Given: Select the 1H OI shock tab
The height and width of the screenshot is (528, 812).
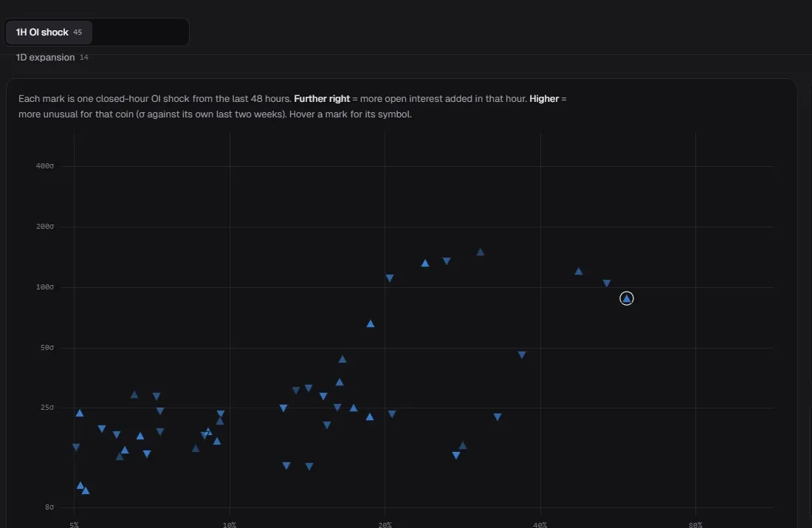Looking at the screenshot, I should (49, 32).
